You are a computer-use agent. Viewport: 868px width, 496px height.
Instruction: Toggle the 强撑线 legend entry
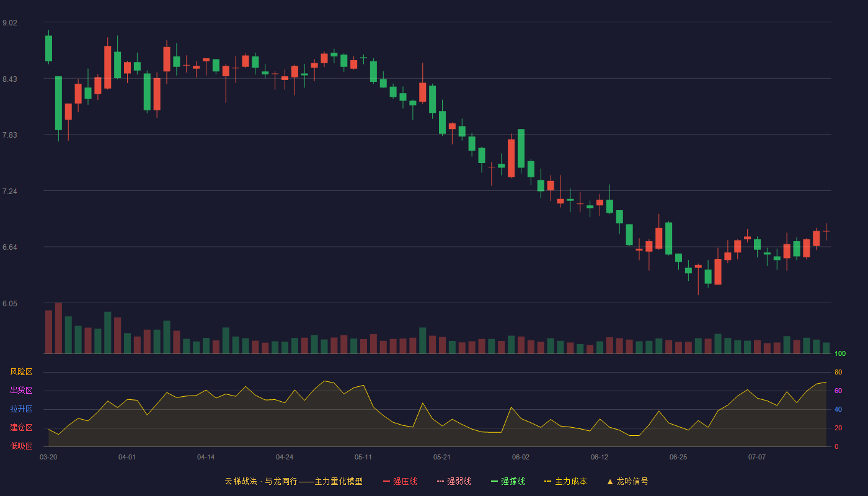click(508, 481)
